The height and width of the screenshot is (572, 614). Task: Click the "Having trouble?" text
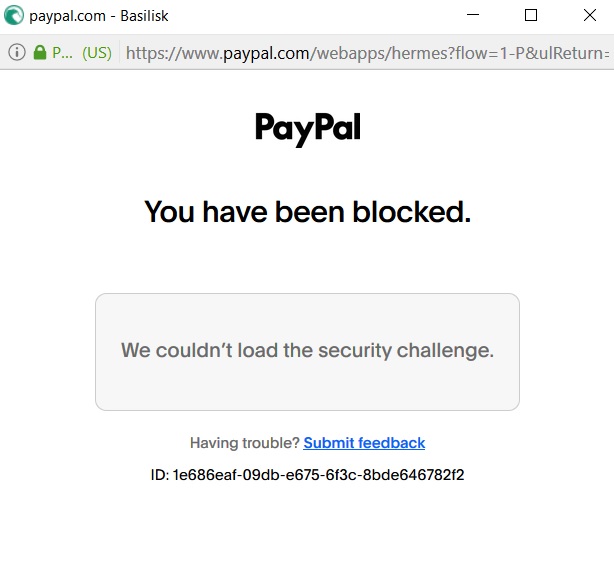pos(245,443)
